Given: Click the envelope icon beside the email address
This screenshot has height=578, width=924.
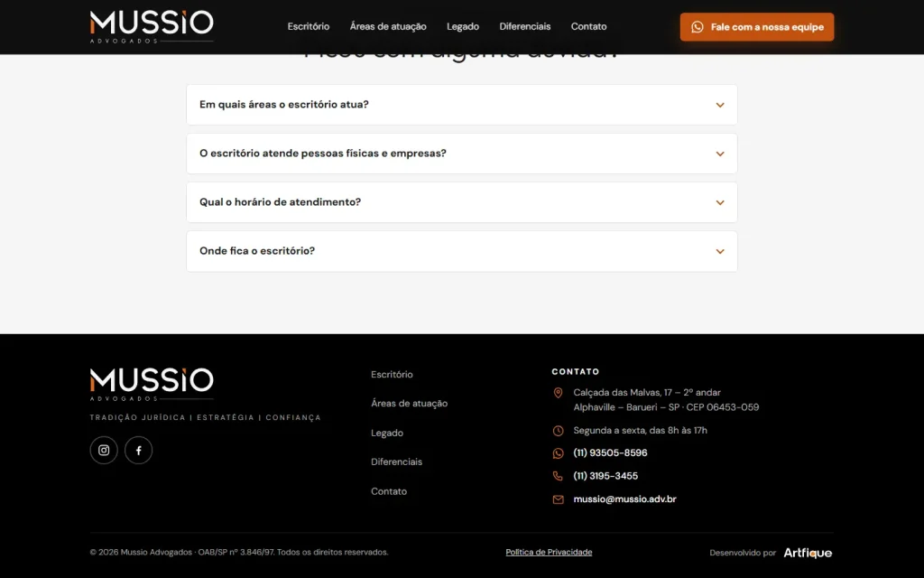Looking at the screenshot, I should 558,499.
